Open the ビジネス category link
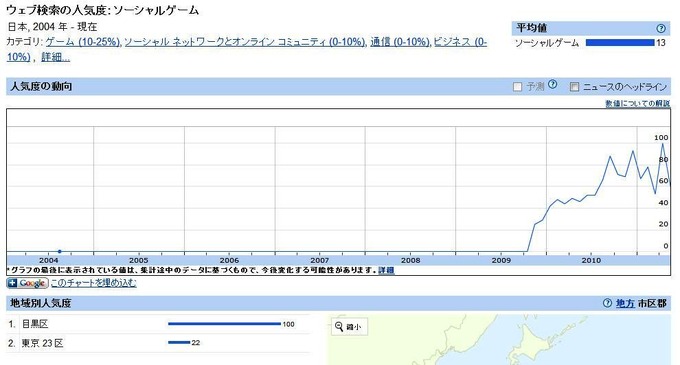The height and width of the screenshot is (365, 680). coord(460,42)
